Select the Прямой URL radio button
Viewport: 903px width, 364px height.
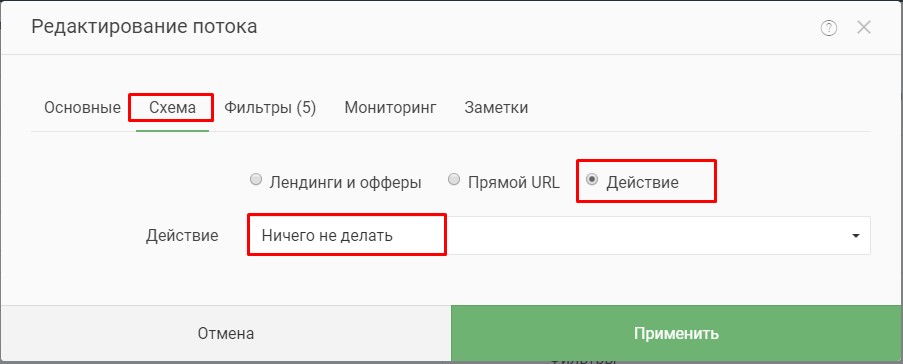(454, 180)
